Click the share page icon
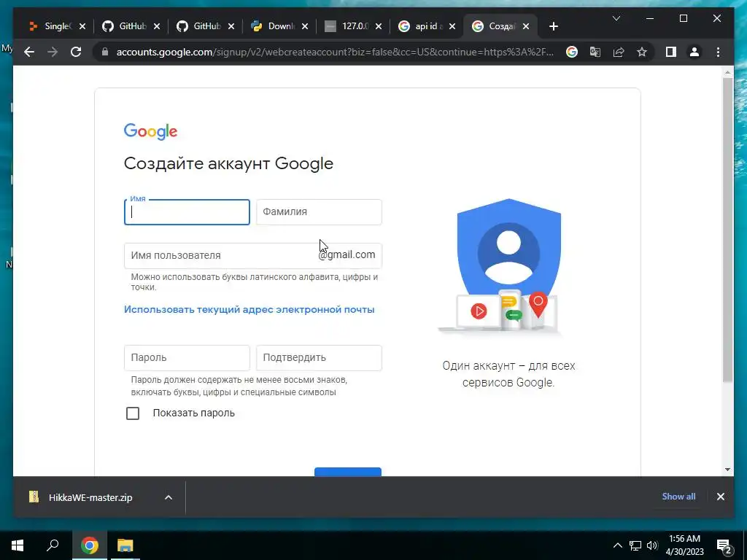Screen dimensions: 747x560 619,52
